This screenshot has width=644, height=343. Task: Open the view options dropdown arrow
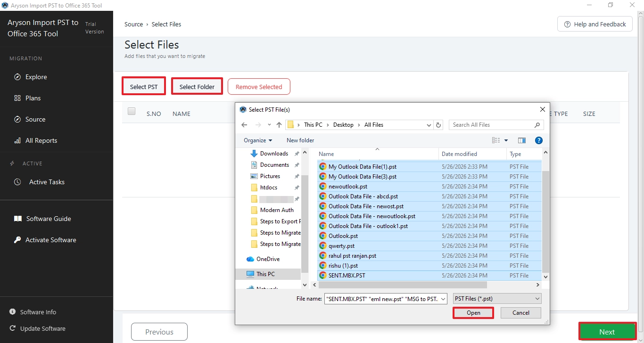click(x=506, y=140)
